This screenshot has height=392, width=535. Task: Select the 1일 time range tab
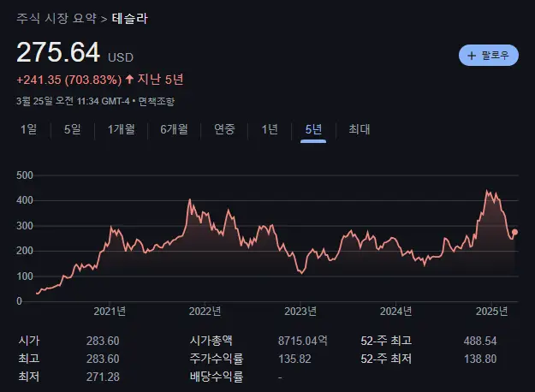tap(28, 129)
